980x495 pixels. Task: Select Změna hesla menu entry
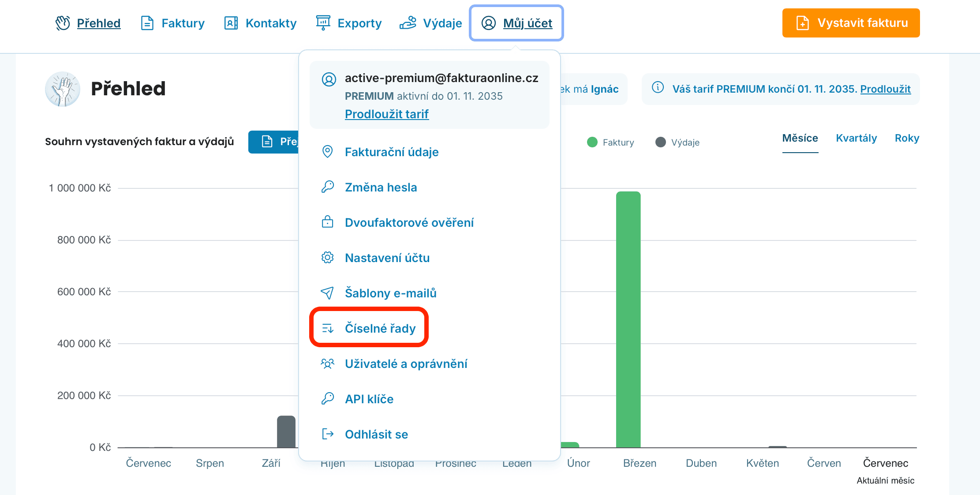coord(381,187)
